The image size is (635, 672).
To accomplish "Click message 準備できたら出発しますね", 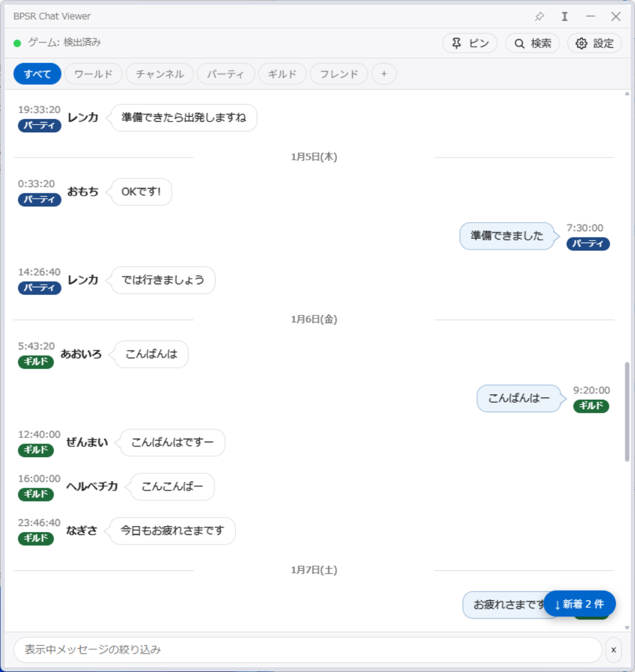I will (184, 117).
